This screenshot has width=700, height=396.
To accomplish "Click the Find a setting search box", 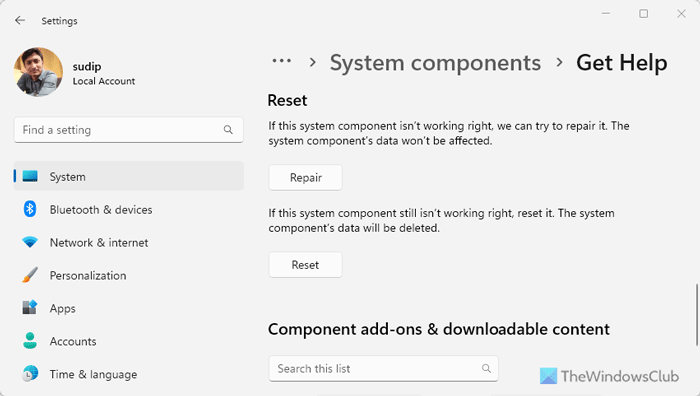I will tap(129, 130).
